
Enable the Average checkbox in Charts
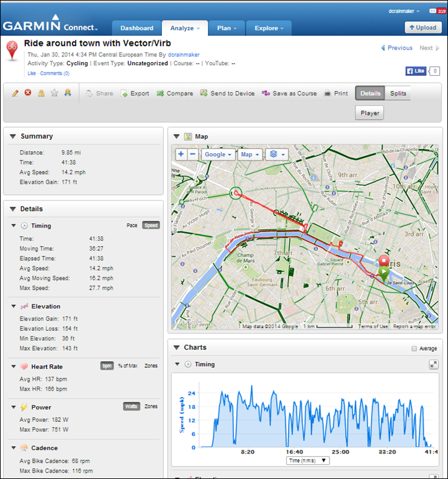(414, 349)
